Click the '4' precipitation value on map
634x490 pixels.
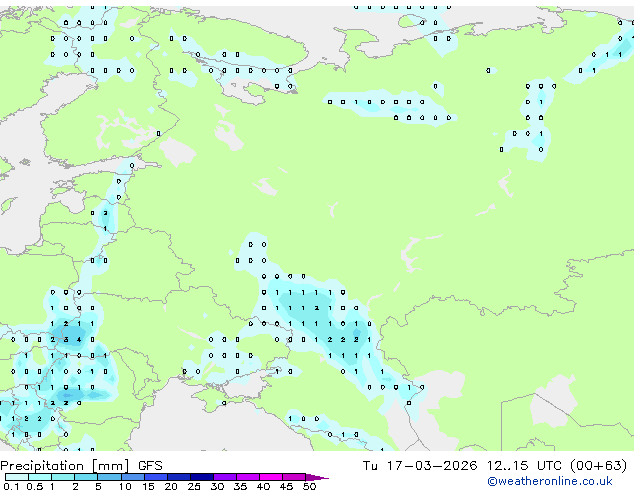click(79, 340)
